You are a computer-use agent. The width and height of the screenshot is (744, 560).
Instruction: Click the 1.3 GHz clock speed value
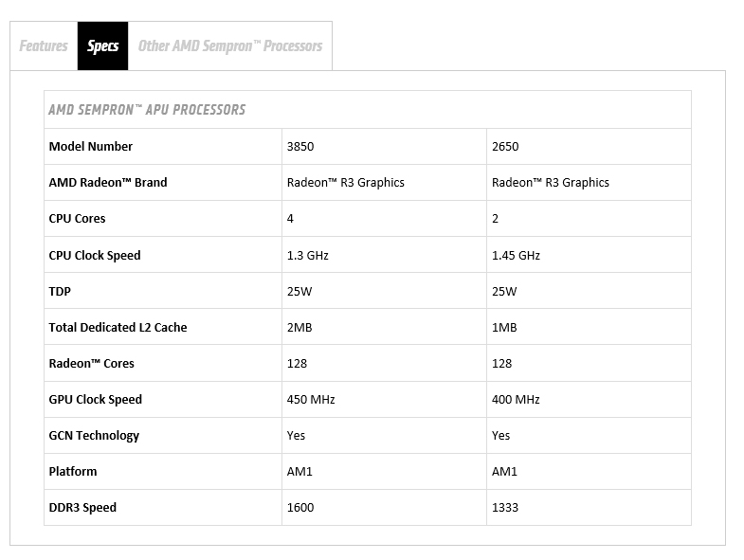(308, 256)
